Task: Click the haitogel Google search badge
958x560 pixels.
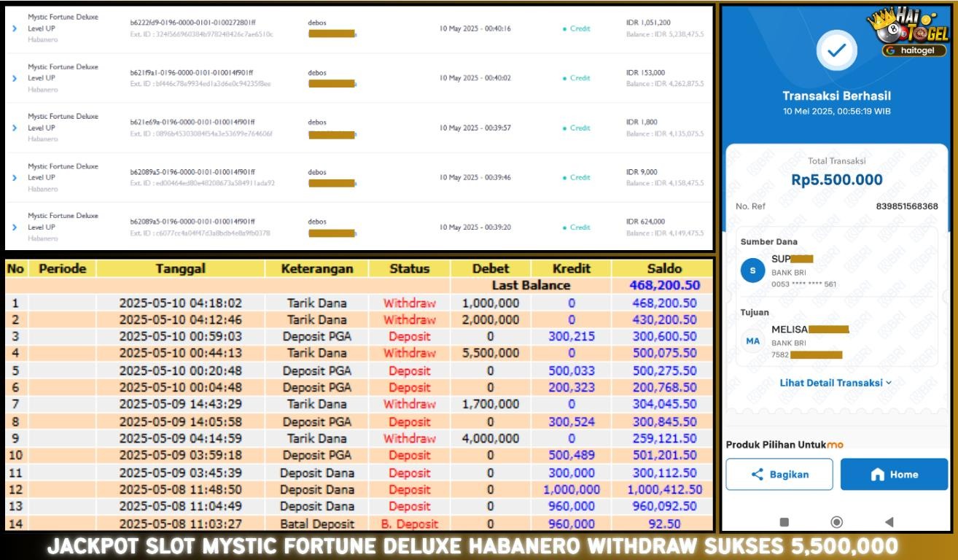Action: click(914, 51)
